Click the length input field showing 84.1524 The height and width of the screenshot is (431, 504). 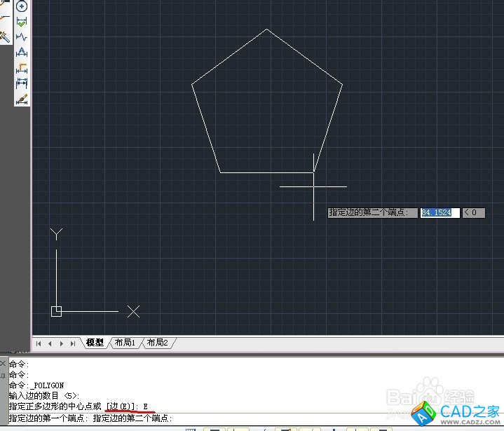tap(440, 212)
